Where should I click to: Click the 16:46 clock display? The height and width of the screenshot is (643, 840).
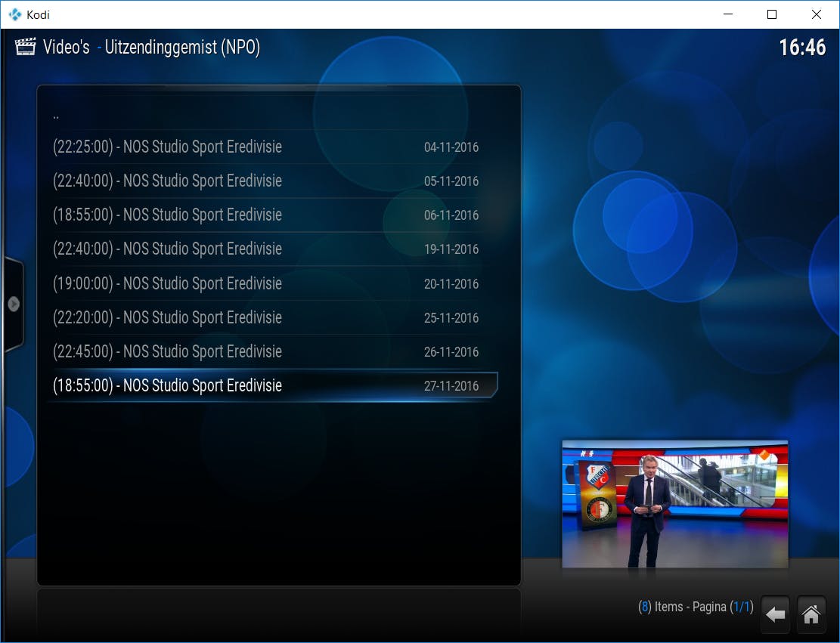coord(802,47)
